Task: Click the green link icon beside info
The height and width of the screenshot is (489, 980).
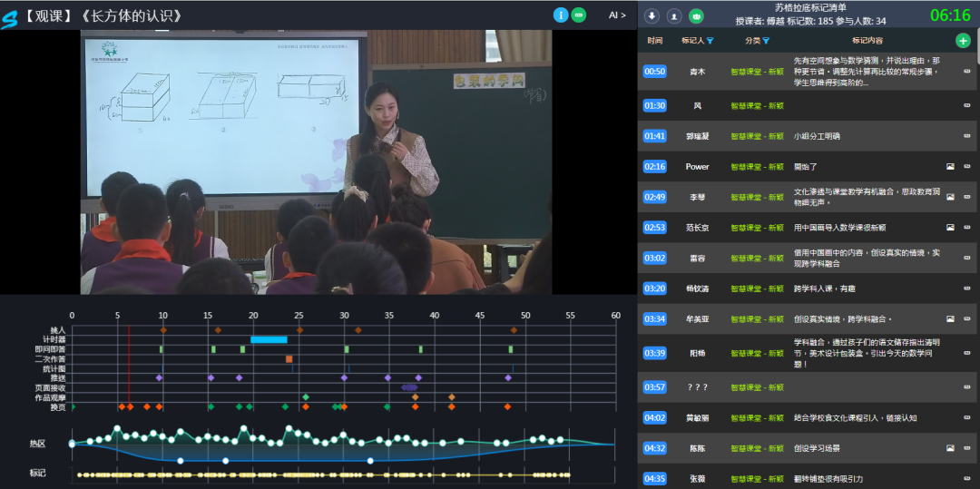Action: (579, 15)
